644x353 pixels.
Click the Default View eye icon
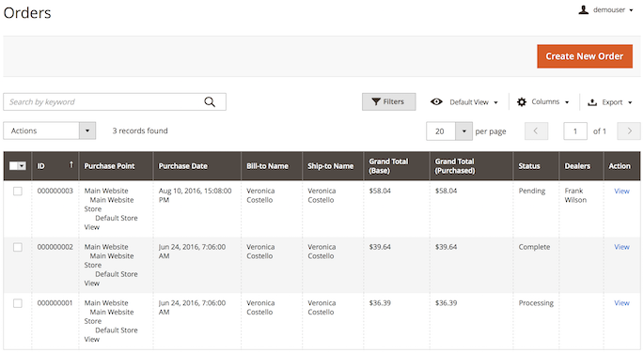[436, 101]
